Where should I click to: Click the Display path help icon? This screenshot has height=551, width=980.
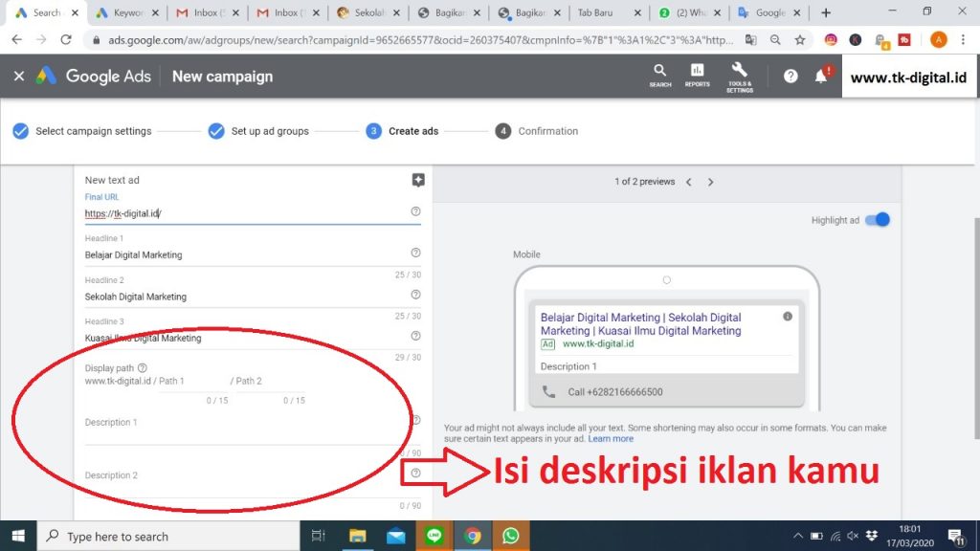(x=143, y=367)
